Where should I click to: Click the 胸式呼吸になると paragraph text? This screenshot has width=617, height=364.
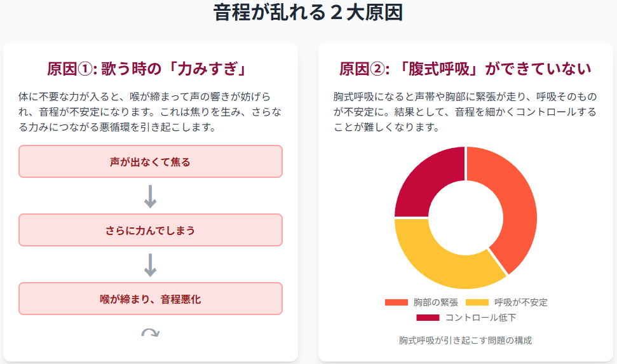click(465, 112)
